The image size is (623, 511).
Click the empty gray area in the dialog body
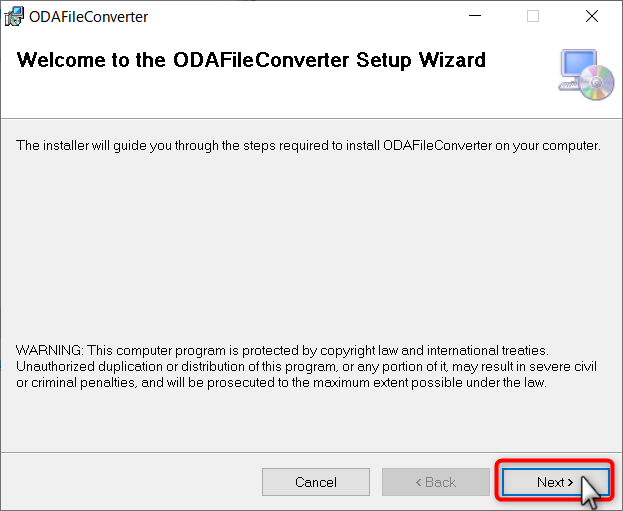(310, 246)
